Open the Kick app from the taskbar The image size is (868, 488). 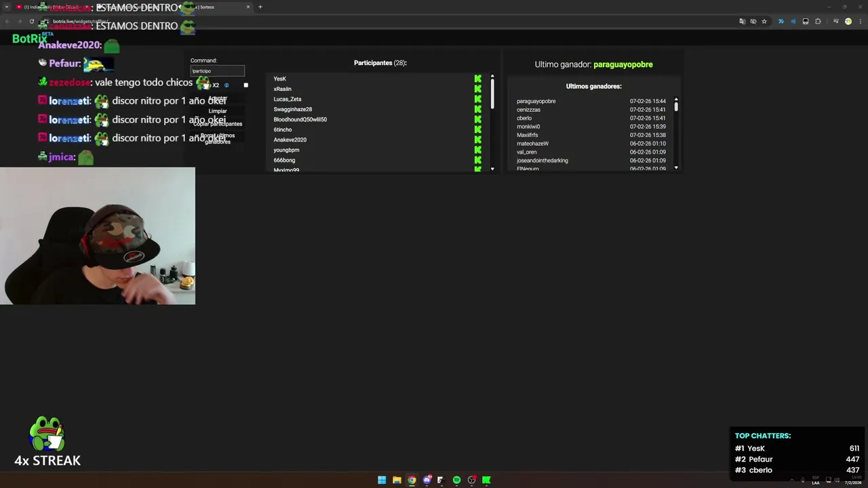pos(486,480)
